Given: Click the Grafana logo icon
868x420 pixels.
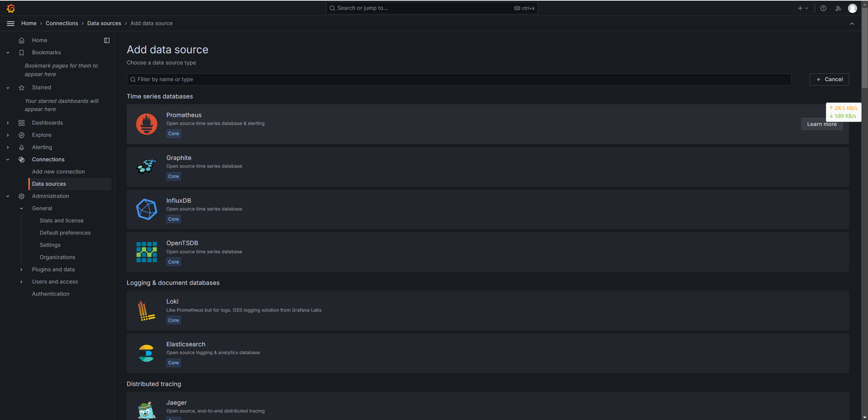Looking at the screenshot, I should 11,8.
